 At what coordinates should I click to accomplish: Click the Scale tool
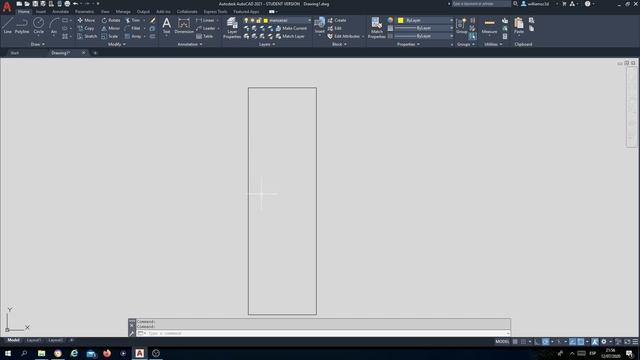coord(110,36)
